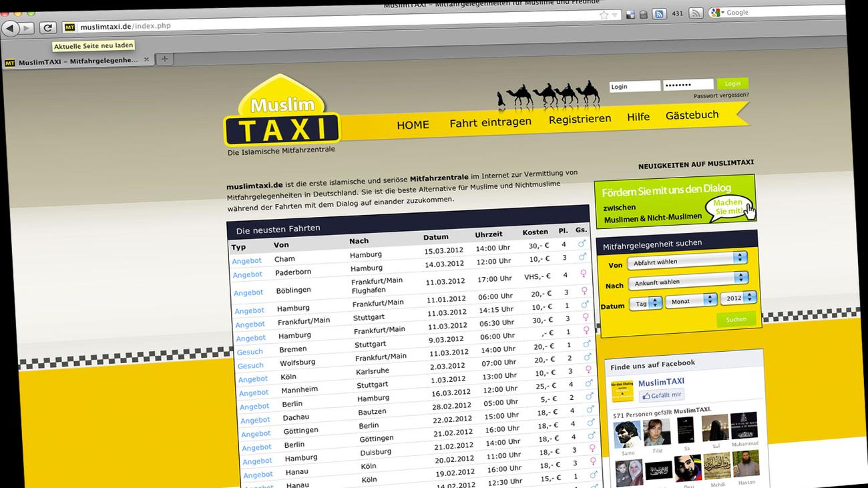Click the Login username input field
This screenshot has width=868, height=488.
coord(634,86)
